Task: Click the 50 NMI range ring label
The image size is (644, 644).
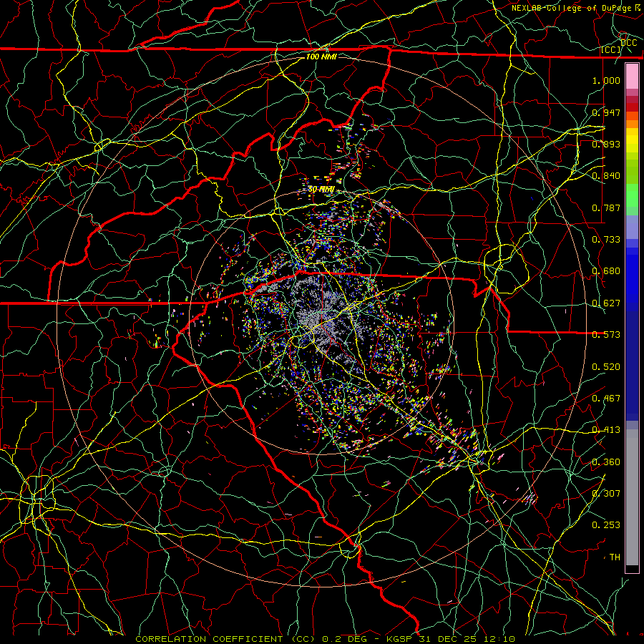Action: coord(321,190)
